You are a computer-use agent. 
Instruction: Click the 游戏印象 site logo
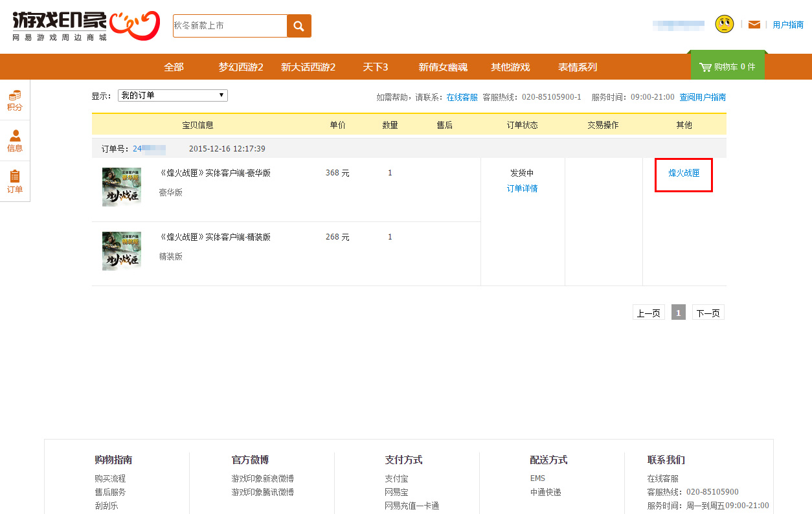(85, 26)
